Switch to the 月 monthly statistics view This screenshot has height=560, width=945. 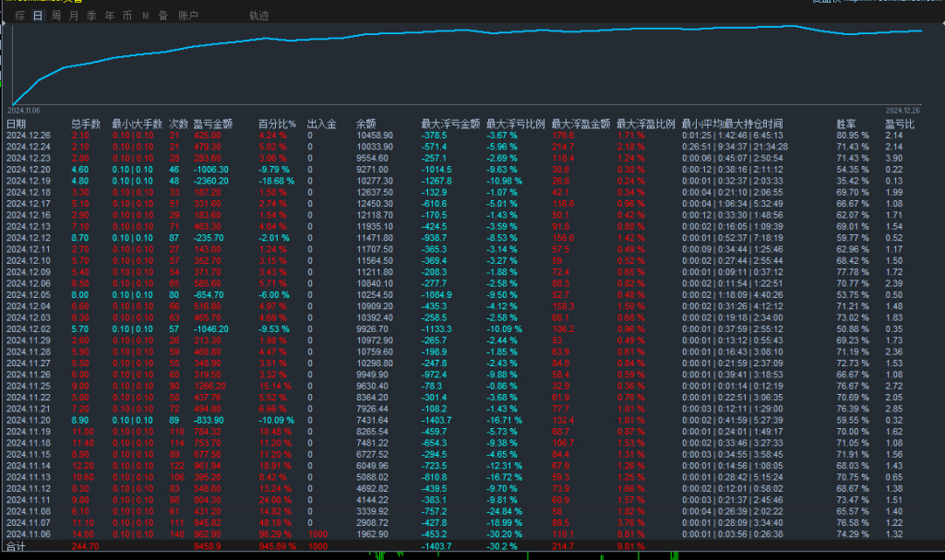(x=72, y=15)
